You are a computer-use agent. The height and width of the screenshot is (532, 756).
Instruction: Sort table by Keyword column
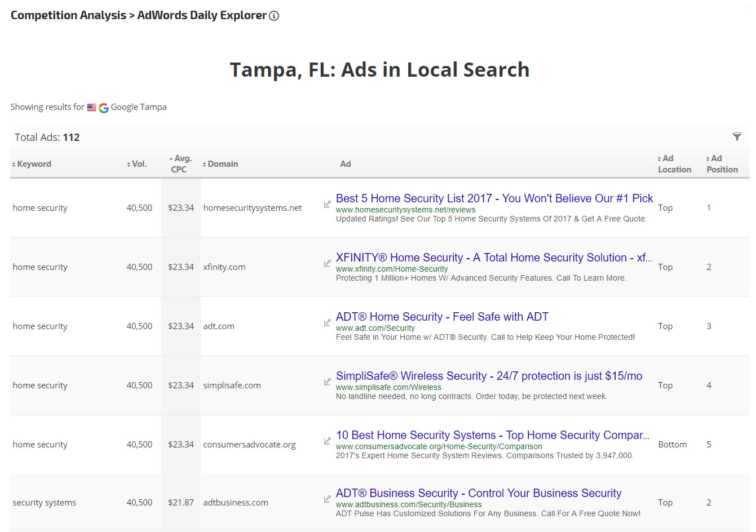click(x=33, y=164)
